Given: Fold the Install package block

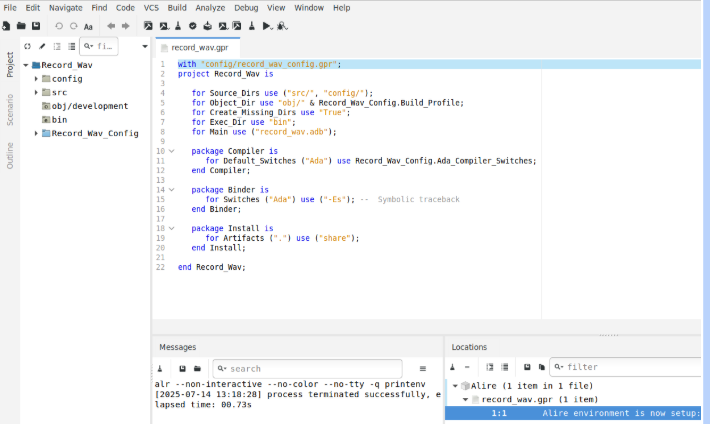Looking at the screenshot, I should 172,228.
